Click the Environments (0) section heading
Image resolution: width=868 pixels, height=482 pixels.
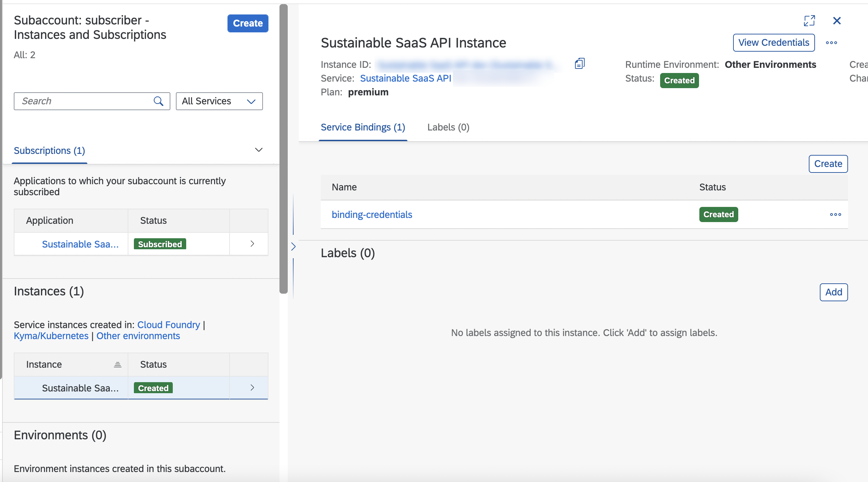pyautogui.click(x=60, y=436)
